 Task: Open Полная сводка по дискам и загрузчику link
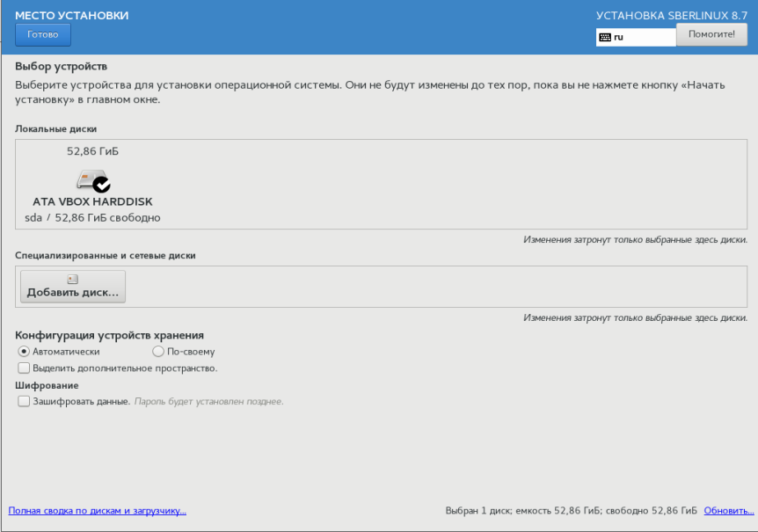97,511
